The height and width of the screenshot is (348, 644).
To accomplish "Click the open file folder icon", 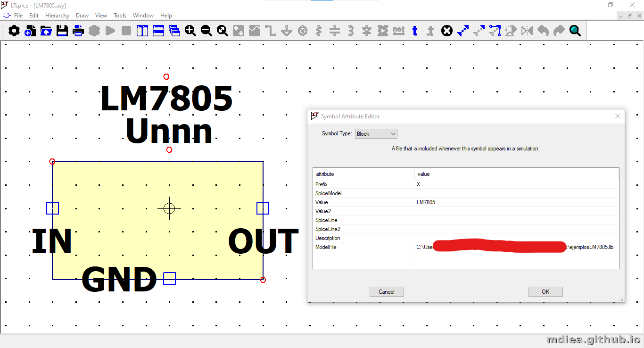I will tap(46, 31).
